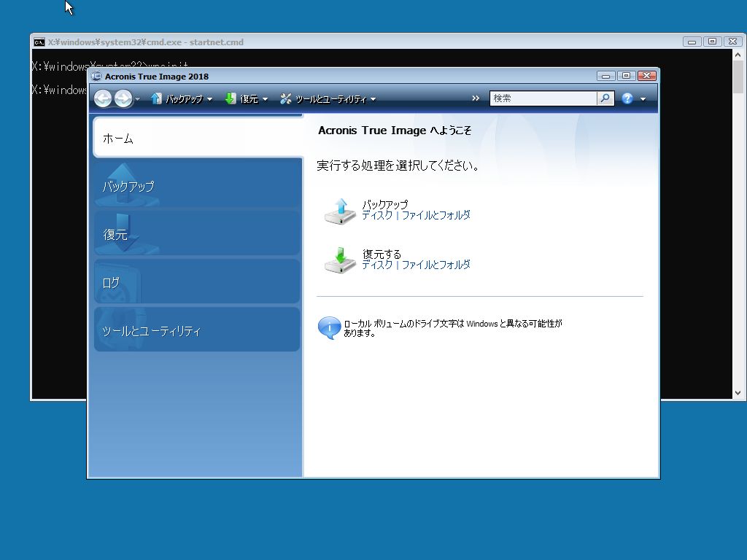The width and height of the screenshot is (747, 560).
Task: Click the ファイルとフォルダ link under 復元する
Action: tap(436, 265)
